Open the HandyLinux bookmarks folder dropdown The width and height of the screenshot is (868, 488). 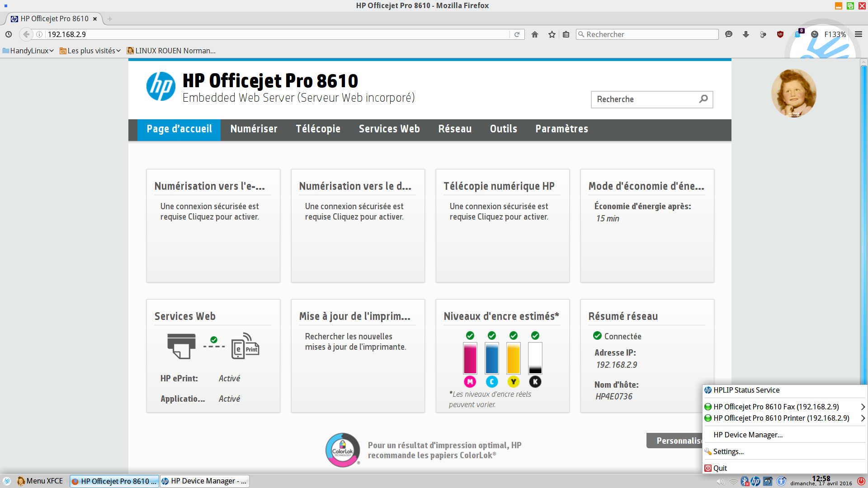coord(28,51)
